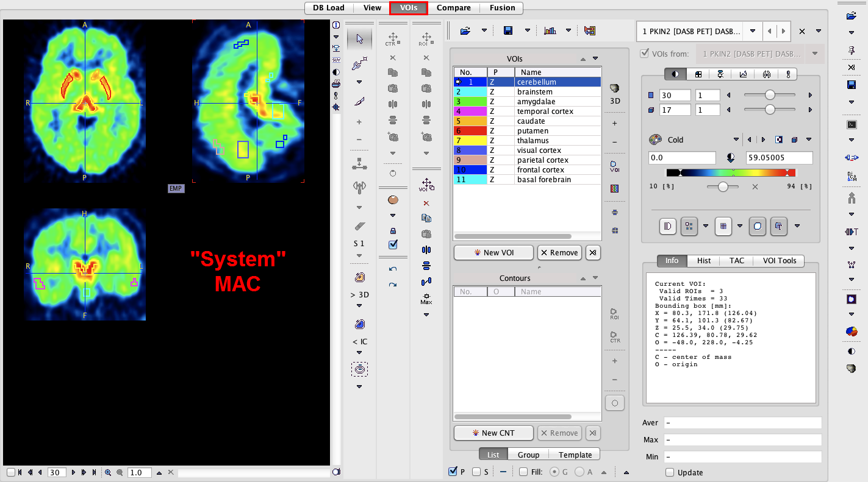Click the color inversion checkerboard icon

(779, 140)
